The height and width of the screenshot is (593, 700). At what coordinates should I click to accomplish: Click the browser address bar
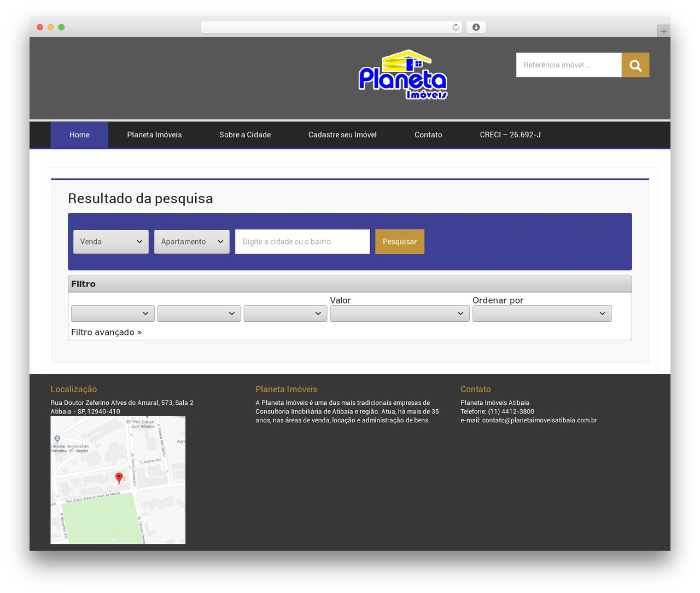click(x=331, y=27)
